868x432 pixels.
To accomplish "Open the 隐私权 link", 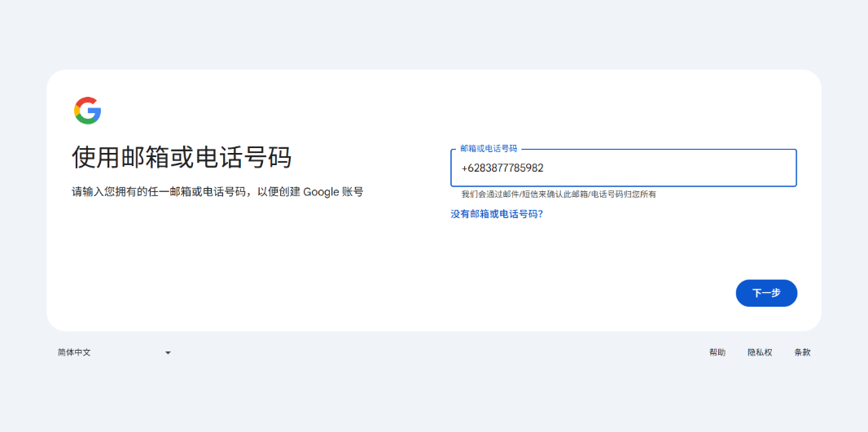I will 760,352.
